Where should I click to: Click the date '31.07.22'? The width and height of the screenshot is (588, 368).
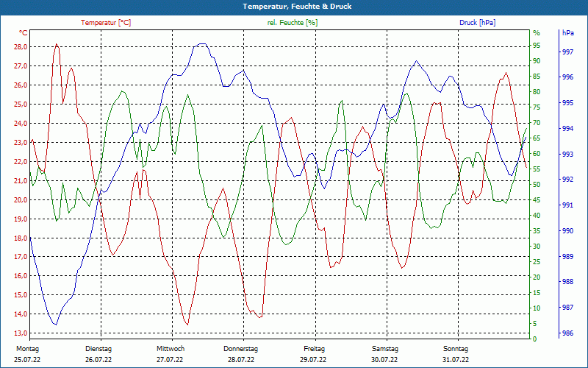click(456, 360)
